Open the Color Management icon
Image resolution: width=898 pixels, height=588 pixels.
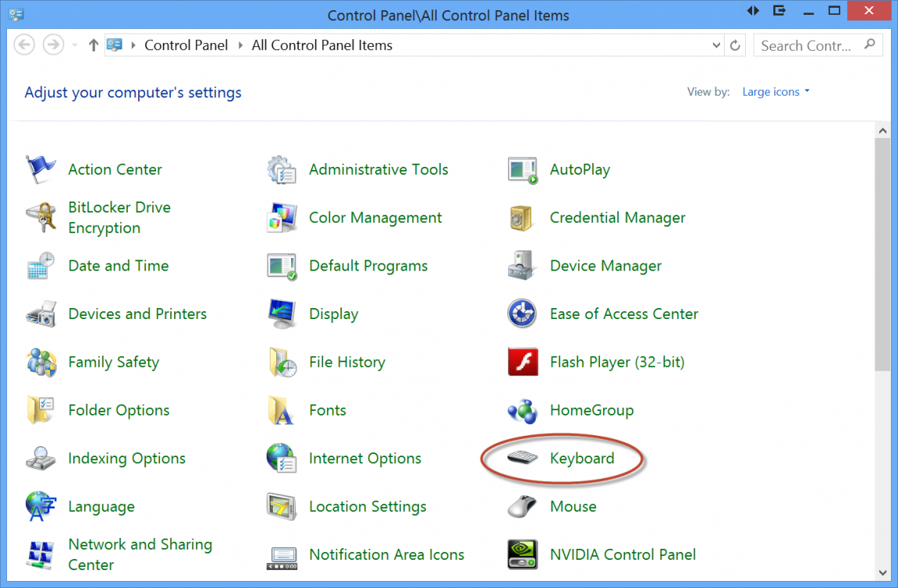tap(282, 218)
